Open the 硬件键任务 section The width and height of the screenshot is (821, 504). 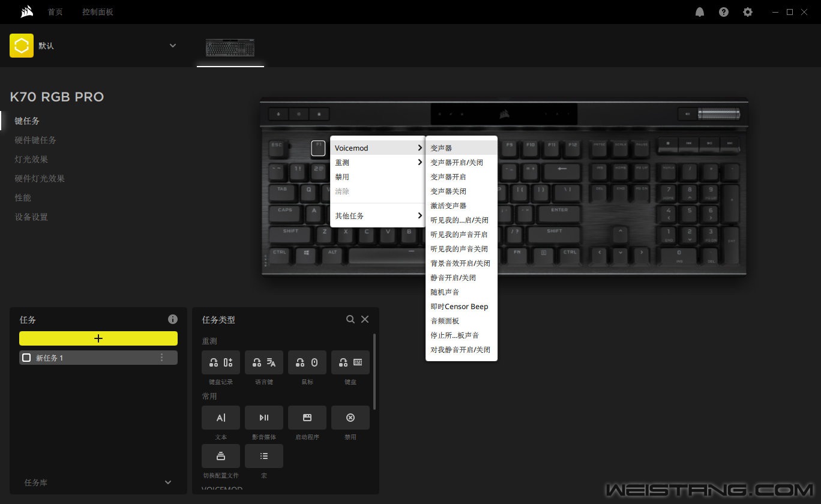point(35,140)
